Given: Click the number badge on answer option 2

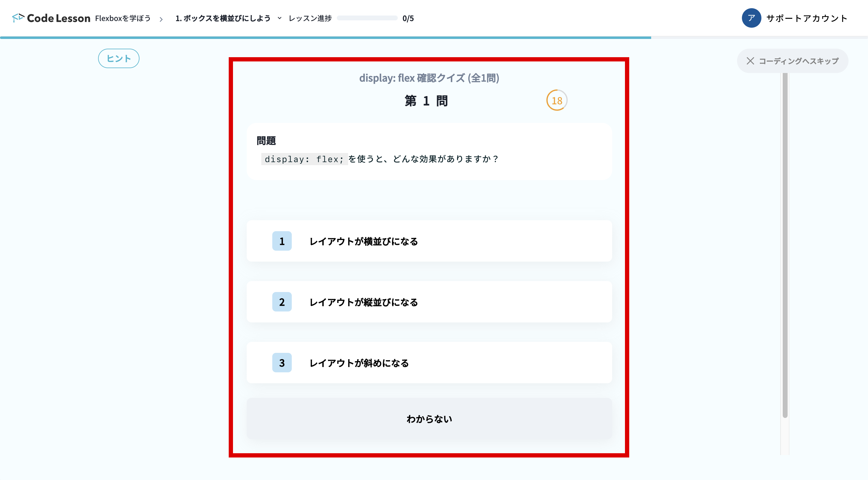Looking at the screenshot, I should pyautogui.click(x=282, y=302).
